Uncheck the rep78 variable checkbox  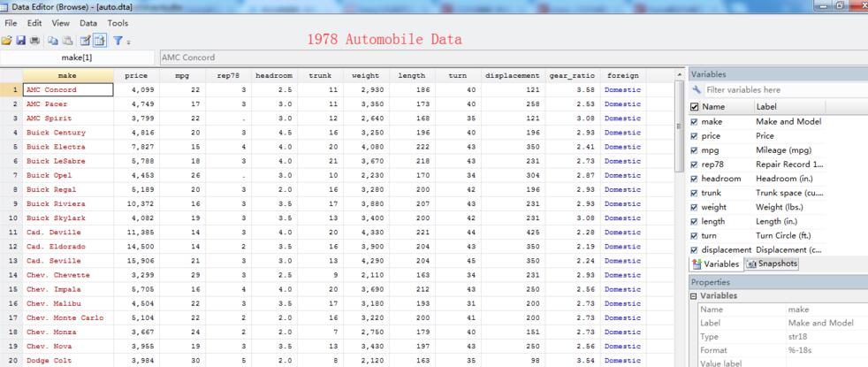[x=694, y=164]
